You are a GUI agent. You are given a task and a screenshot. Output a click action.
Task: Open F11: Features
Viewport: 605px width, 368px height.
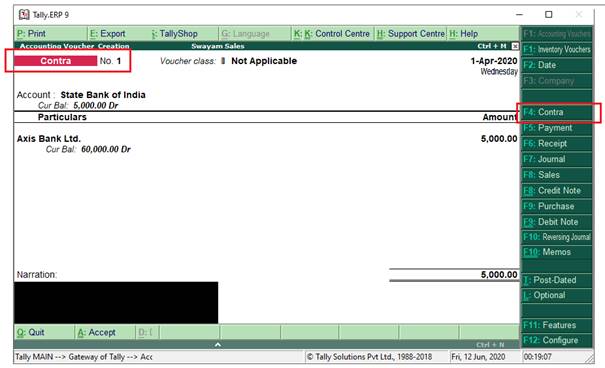pyautogui.click(x=556, y=326)
